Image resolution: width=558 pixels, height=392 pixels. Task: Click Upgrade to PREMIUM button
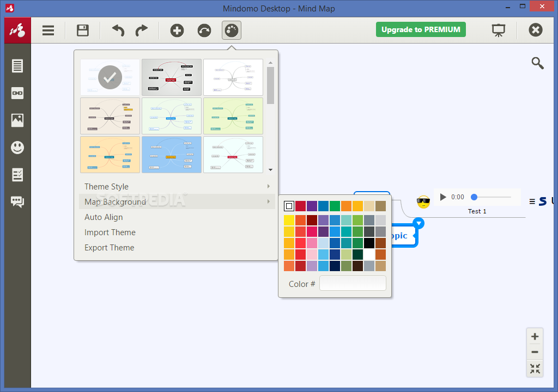coord(421,29)
